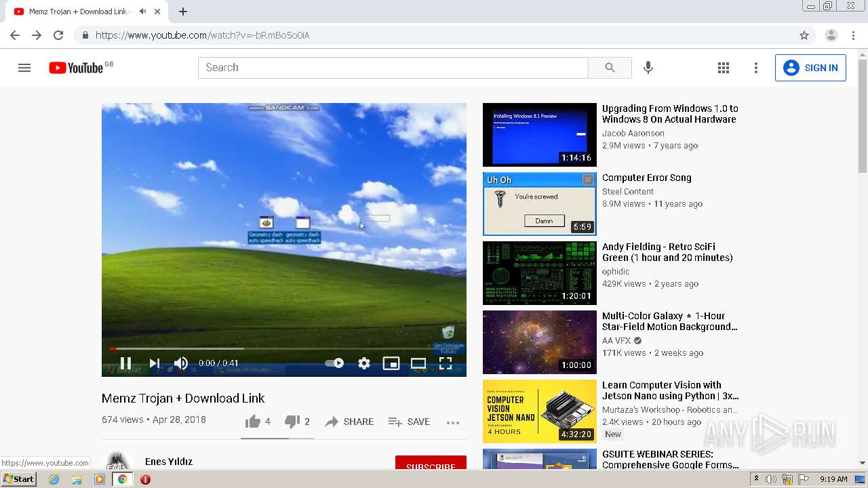This screenshot has height=488, width=868.
Task: Go forward in browser history
Action: point(37,35)
